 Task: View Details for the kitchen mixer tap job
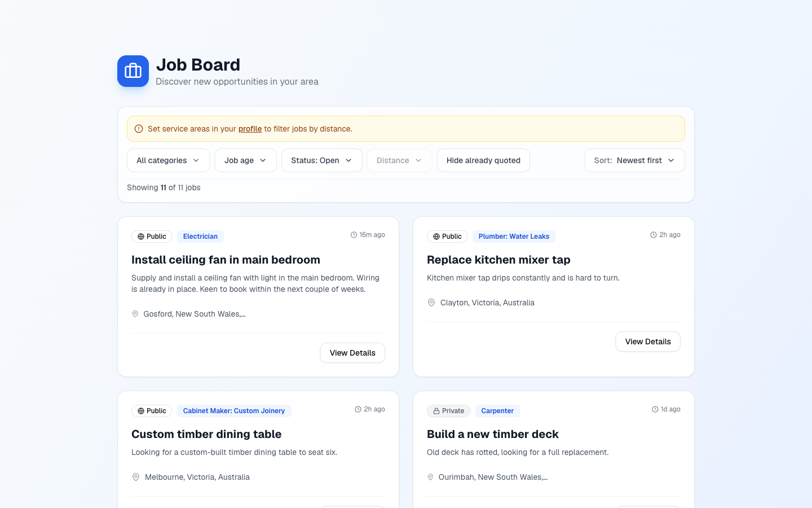click(x=648, y=341)
